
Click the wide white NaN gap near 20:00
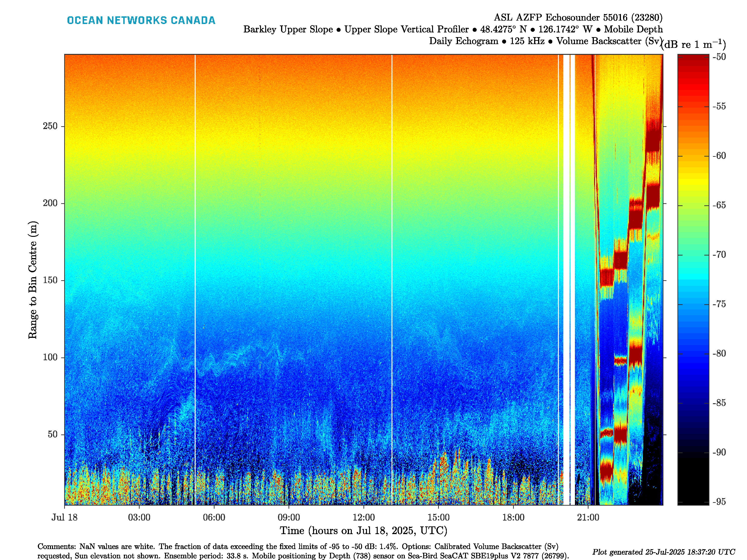click(566, 280)
